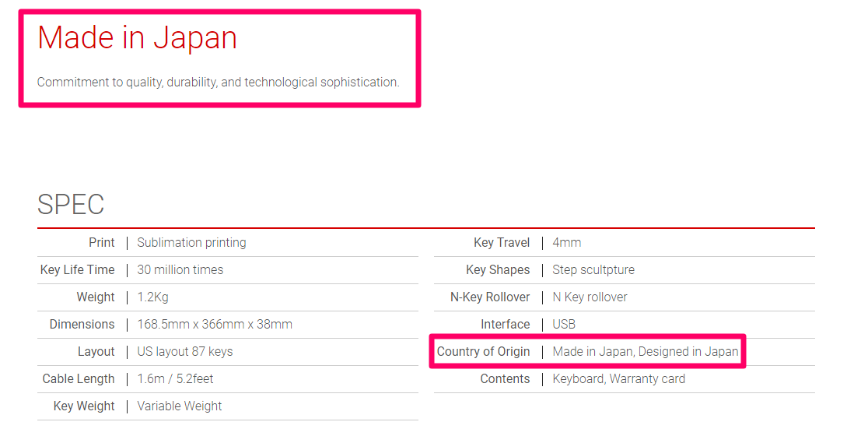The image size is (868, 436).
Task: Select the "Sublimation printing" value
Action: [191, 243]
